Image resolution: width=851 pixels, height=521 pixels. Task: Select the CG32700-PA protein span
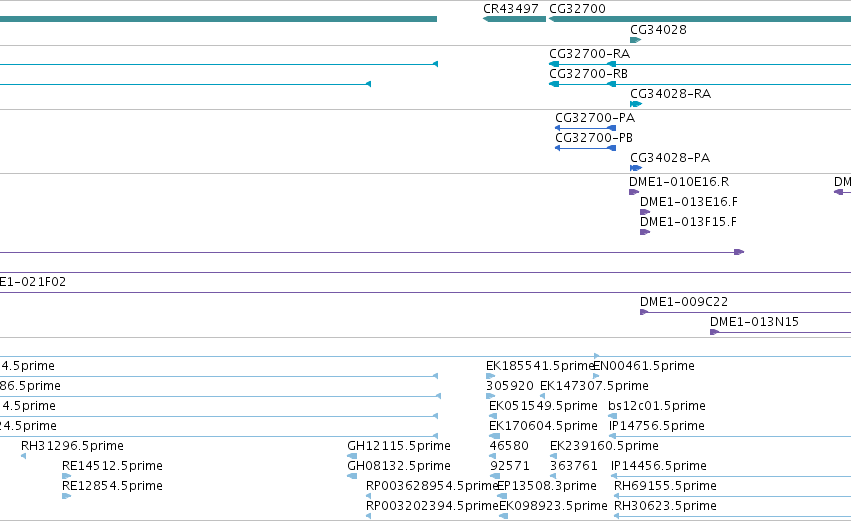tap(586, 128)
